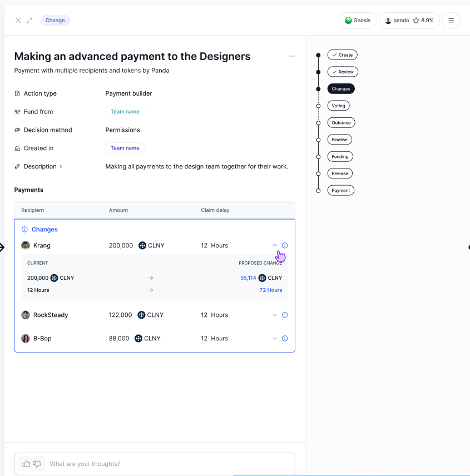Viewport: 470px width, 476px height.
Task: Select the Review step in timeline
Action: (x=342, y=72)
